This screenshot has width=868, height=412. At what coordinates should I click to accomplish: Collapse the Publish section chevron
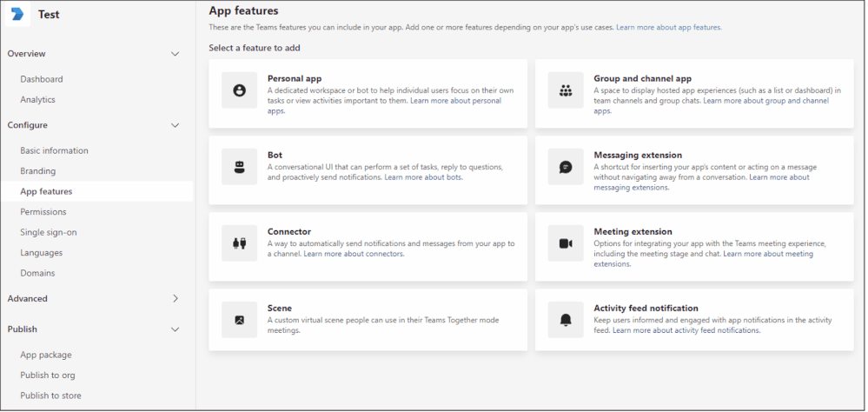pos(175,329)
